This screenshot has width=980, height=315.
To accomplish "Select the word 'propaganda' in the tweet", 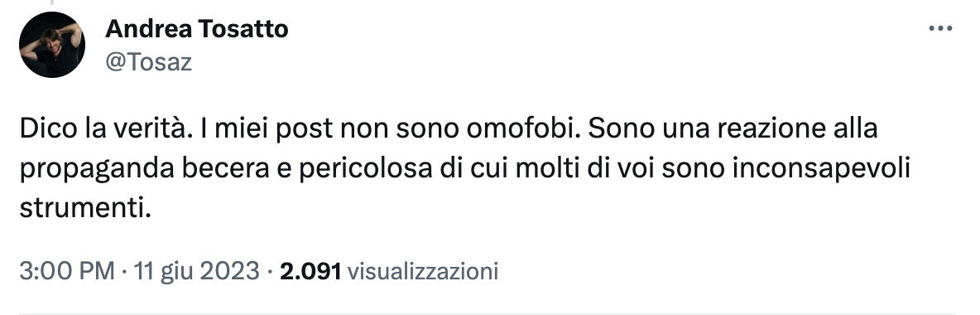I will (85, 170).
